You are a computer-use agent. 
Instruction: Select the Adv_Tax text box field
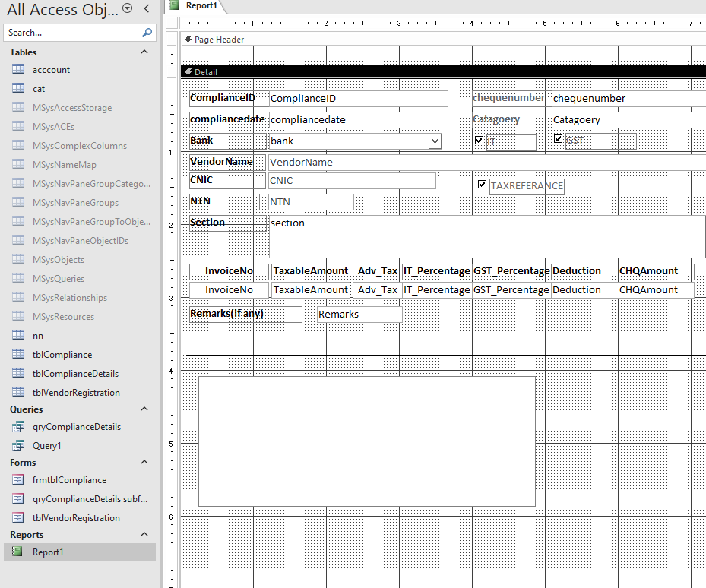click(377, 290)
